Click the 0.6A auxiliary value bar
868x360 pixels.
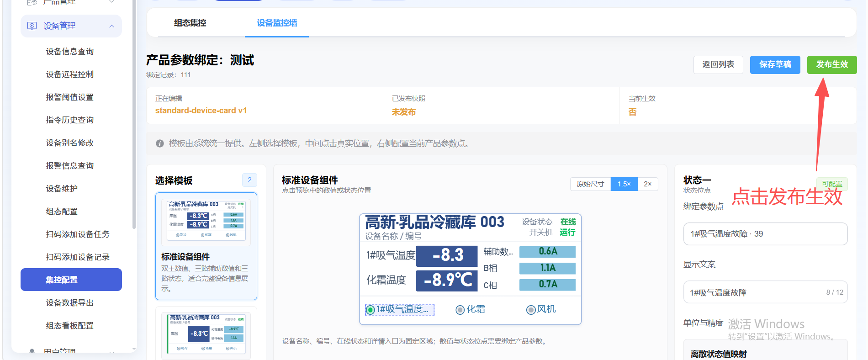click(x=548, y=251)
